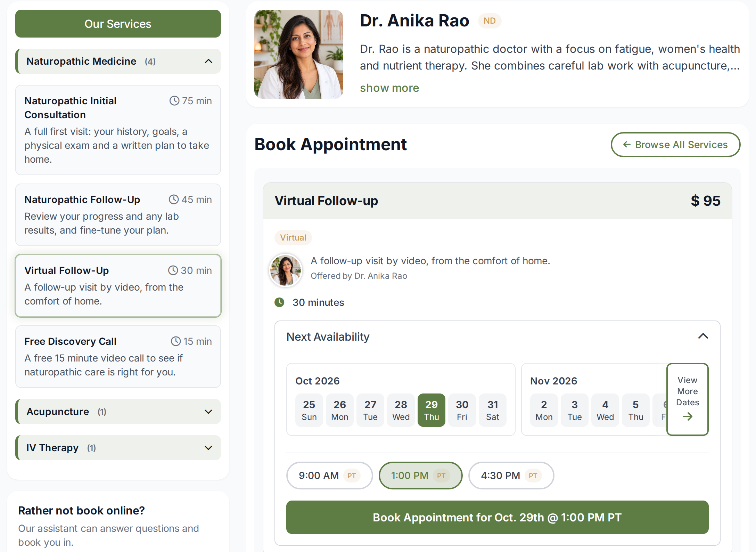
Task: Click the Our Services header button
Action: (118, 24)
